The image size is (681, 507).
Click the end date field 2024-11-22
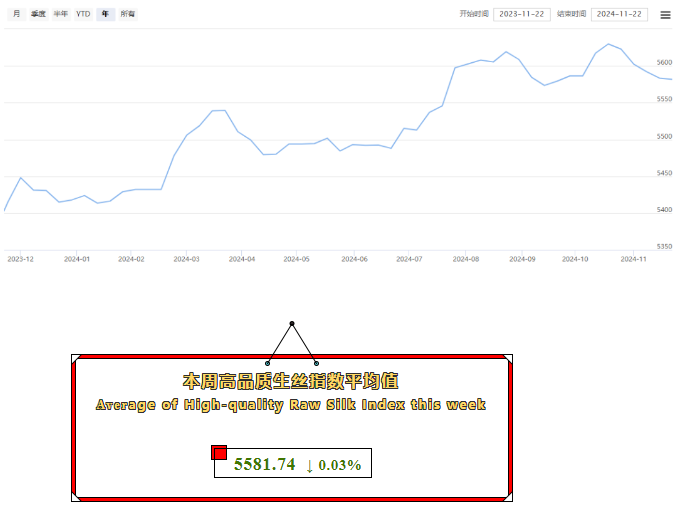click(620, 14)
